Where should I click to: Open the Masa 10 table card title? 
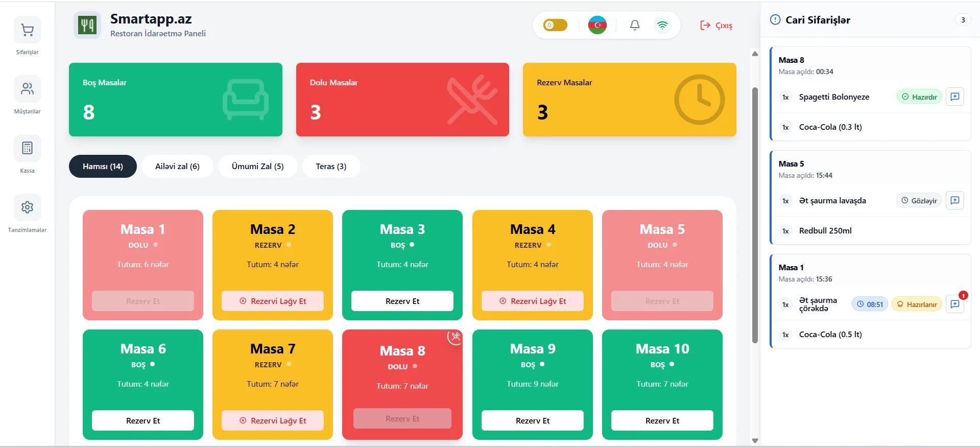click(x=662, y=349)
